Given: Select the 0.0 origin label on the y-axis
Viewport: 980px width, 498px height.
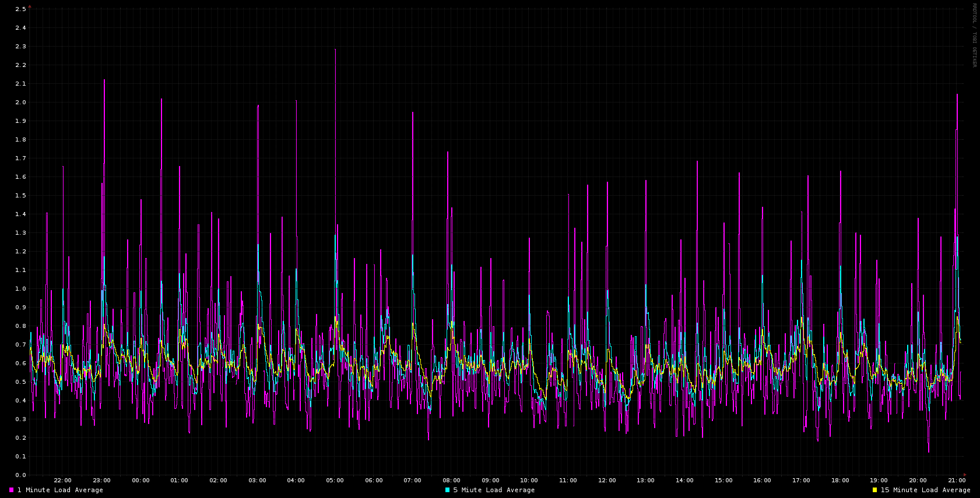Looking at the screenshot, I should pos(20,475).
